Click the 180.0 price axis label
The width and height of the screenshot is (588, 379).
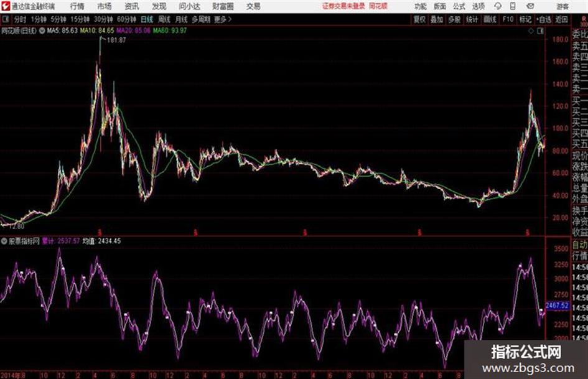pos(561,39)
